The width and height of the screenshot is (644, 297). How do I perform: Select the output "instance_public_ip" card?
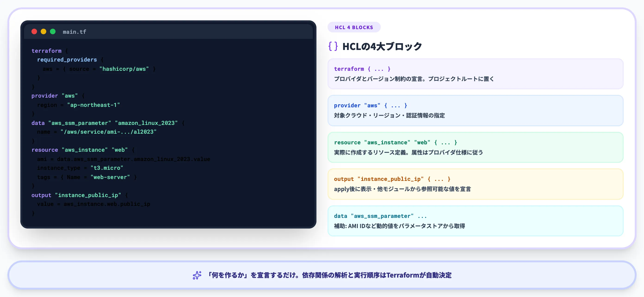pyautogui.click(x=475, y=184)
